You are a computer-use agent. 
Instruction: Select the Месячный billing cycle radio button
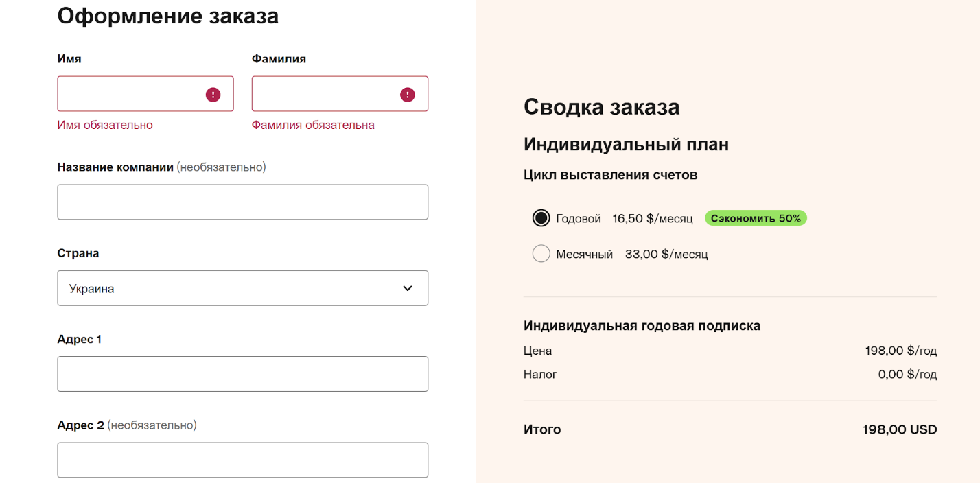pos(541,254)
